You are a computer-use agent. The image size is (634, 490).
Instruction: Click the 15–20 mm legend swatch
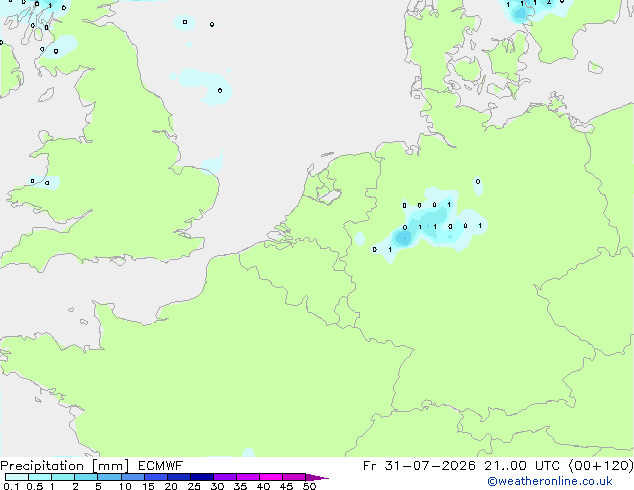pyautogui.click(x=156, y=477)
